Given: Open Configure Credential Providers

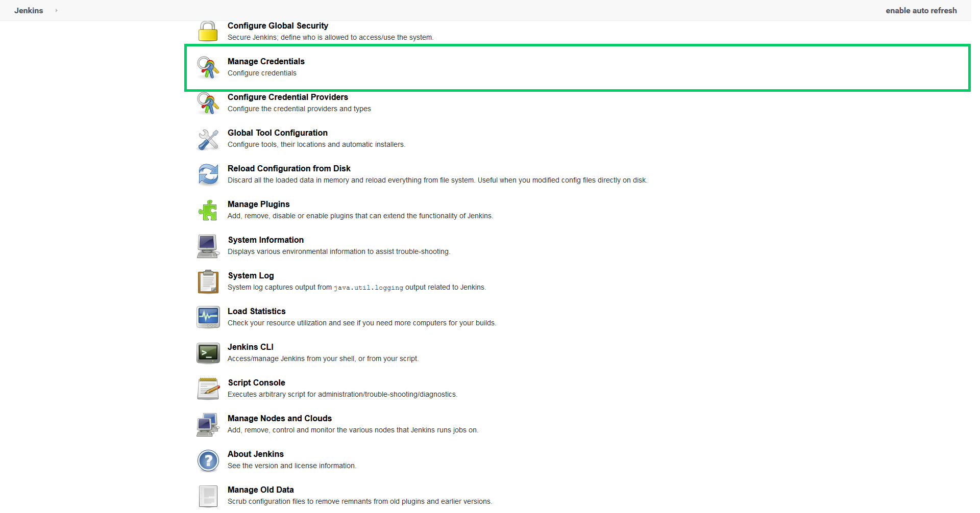Looking at the screenshot, I should [288, 97].
